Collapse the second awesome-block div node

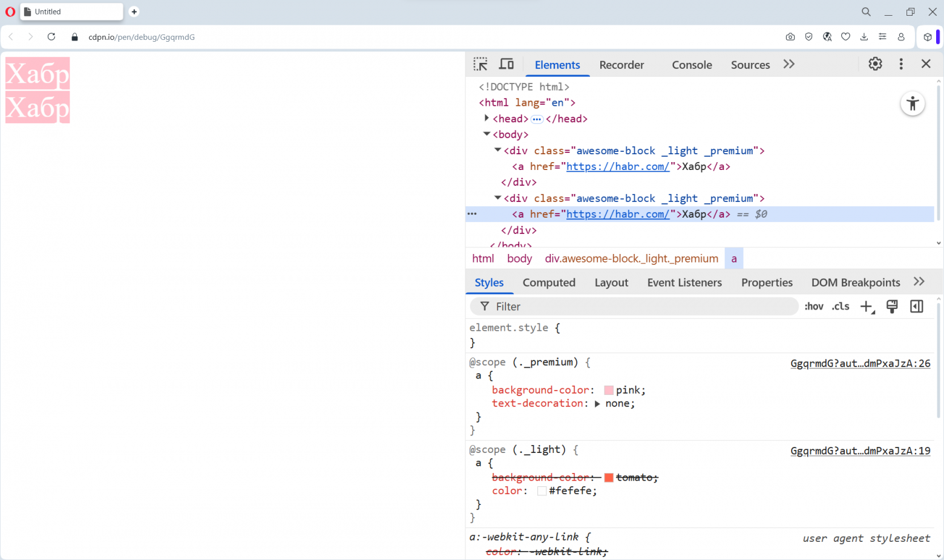(x=497, y=197)
